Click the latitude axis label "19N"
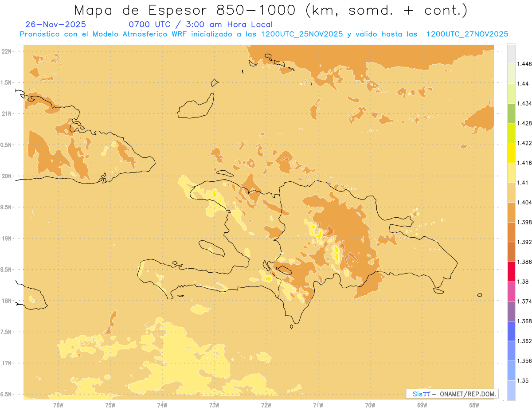Screen dimensions: 532x411 (x=7, y=239)
